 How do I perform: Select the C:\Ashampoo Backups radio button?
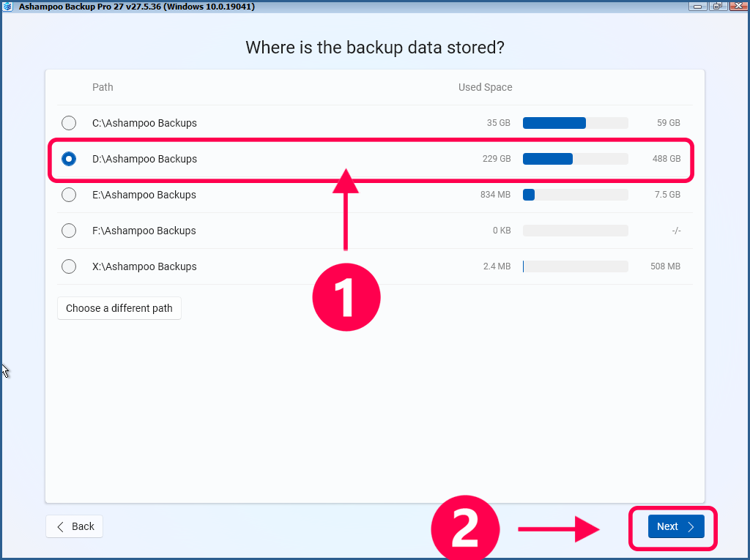tap(69, 123)
